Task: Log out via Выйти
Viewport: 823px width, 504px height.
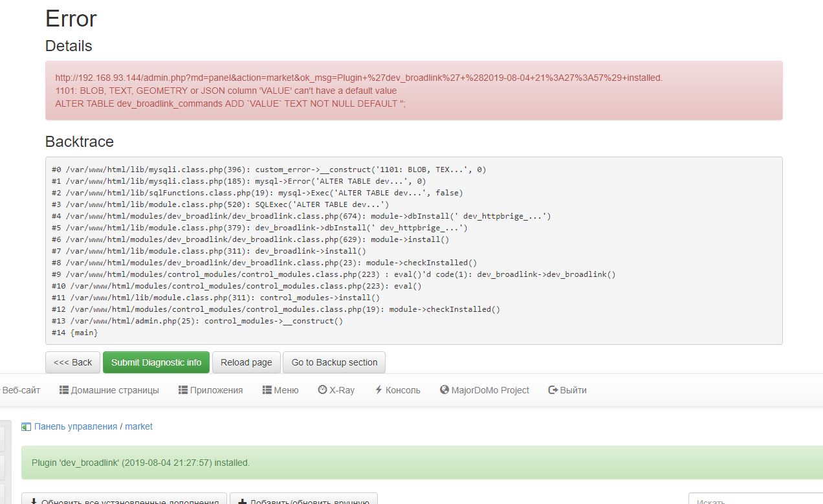Action: (567, 390)
